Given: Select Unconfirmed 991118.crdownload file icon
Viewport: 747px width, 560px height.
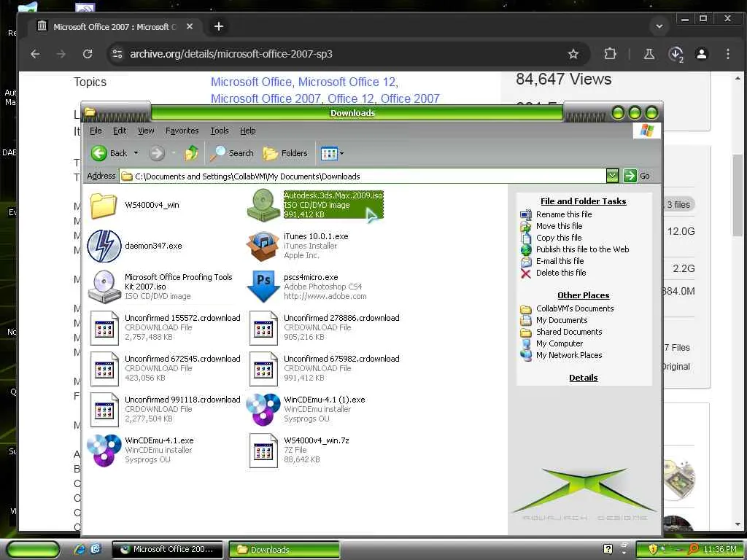Looking at the screenshot, I should (104, 410).
